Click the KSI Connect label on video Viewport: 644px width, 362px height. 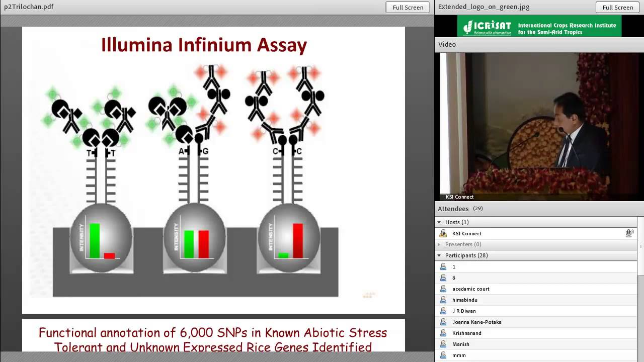click(x=459, y=197)
